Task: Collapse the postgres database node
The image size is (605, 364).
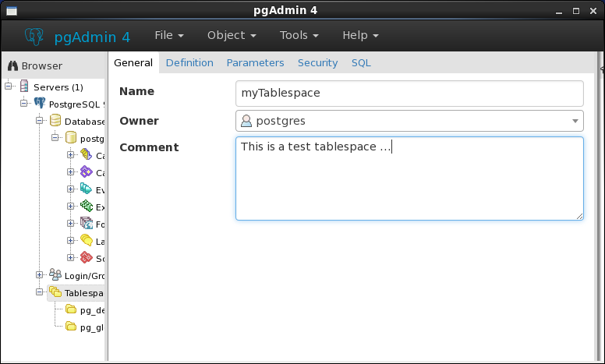Action: point(55,137)
